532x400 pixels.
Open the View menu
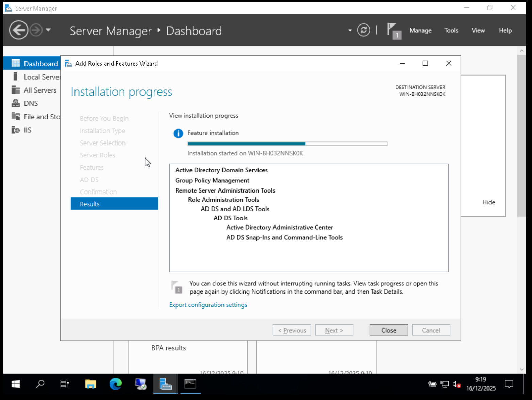478,30
